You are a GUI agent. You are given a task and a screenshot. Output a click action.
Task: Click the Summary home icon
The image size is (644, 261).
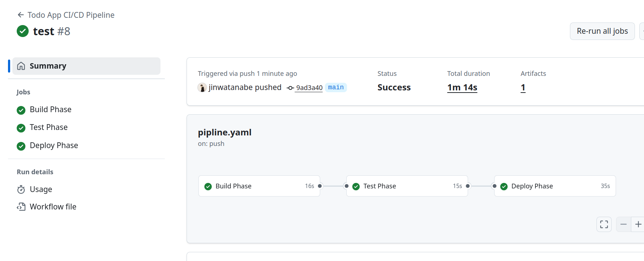coord(21,66)
